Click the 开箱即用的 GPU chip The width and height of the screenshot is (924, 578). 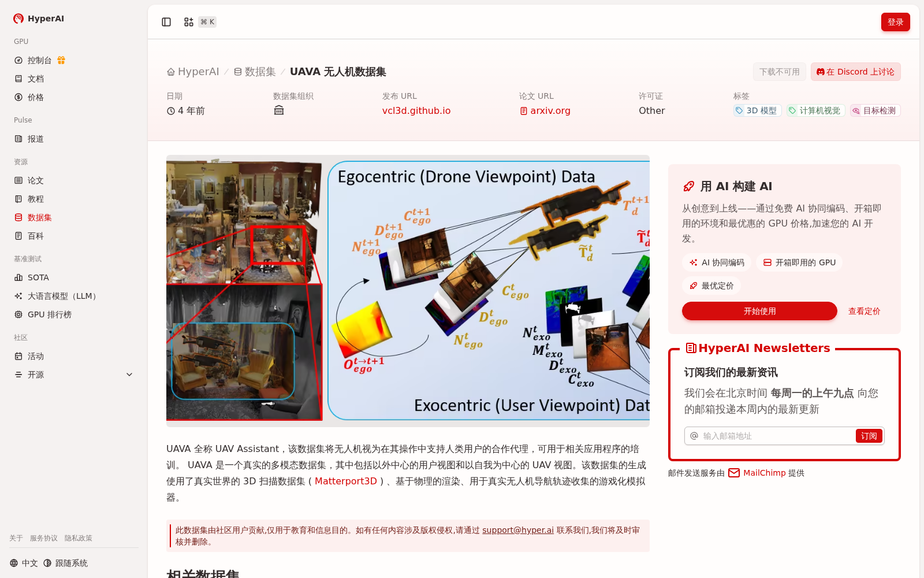click(x=799, y=262)
